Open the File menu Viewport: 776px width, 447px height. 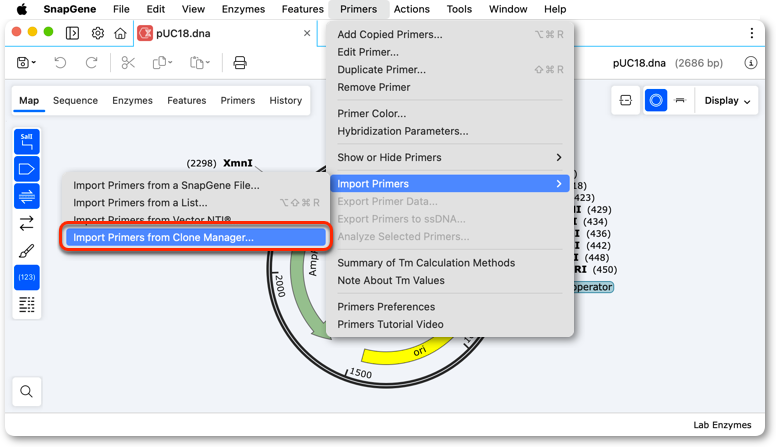[121, 9]
